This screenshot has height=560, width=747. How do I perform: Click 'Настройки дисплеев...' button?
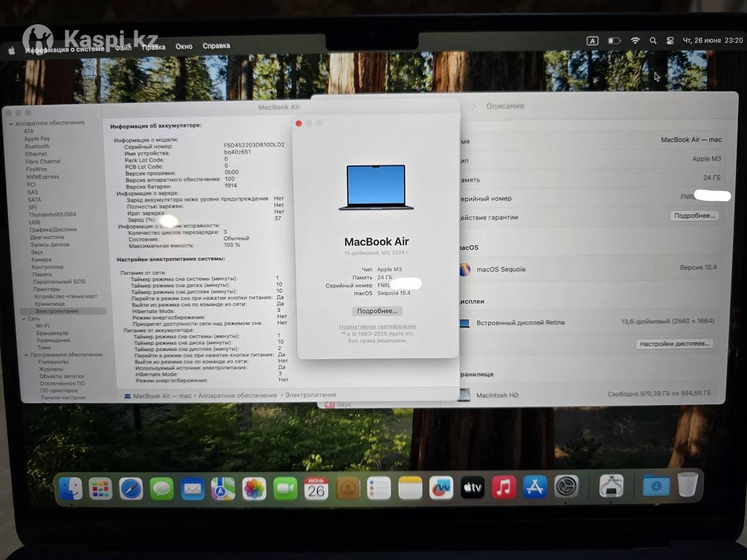[x=675, y=343]
